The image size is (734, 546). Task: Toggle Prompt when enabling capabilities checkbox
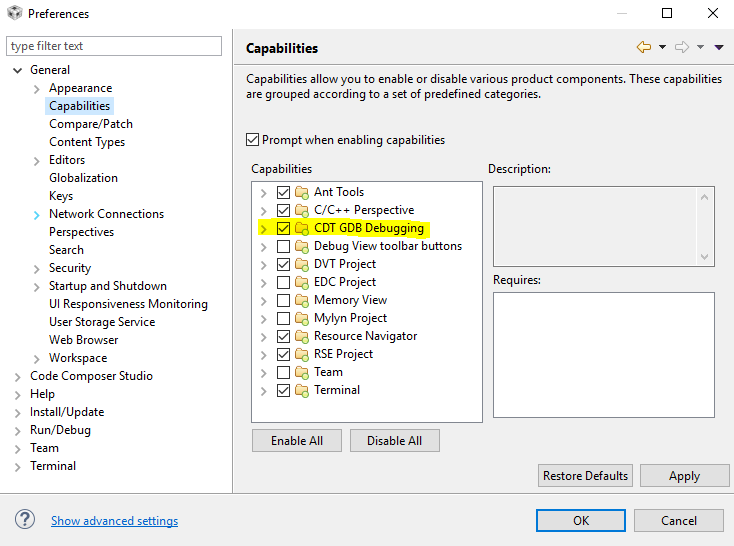[x=252, y=140]
